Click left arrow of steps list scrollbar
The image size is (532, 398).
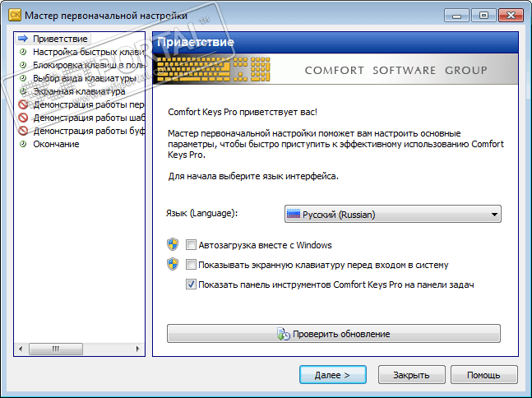point(21,349)
